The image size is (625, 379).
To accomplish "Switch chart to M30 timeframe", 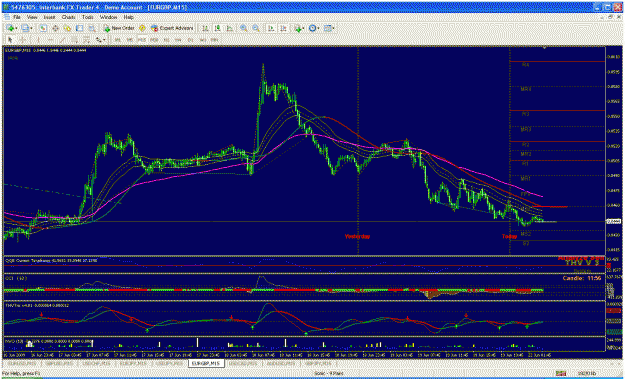I will [154, 40].
